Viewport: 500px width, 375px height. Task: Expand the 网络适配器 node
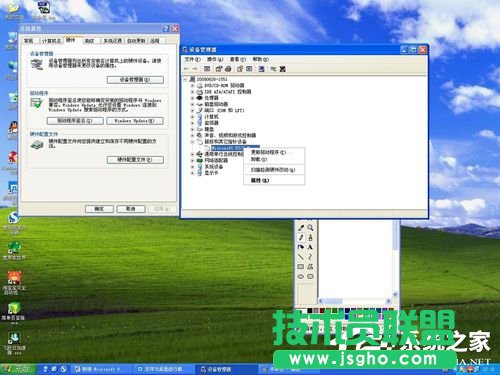(x=192, y=160)
